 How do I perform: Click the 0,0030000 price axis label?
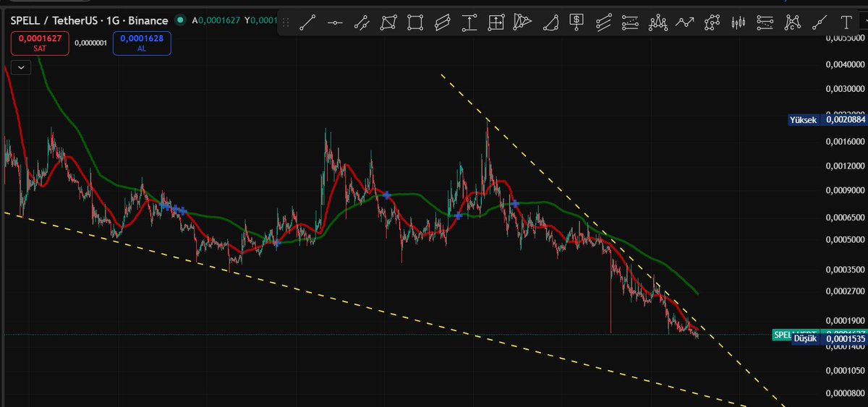(845, 90)
